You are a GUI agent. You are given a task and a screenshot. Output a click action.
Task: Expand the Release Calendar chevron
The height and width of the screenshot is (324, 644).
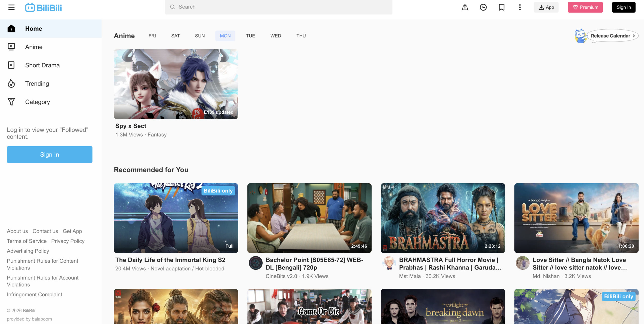pos(634,36)
